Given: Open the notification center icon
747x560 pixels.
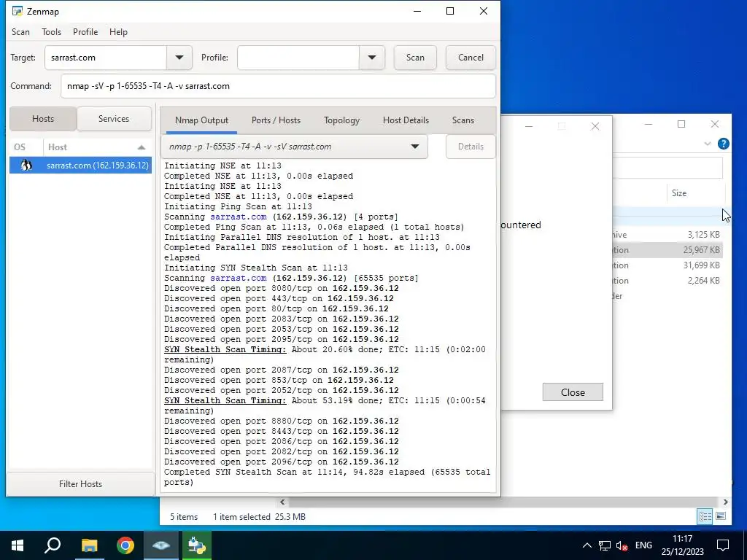Looking at the screenshot, I should click(x=723, y=545).
